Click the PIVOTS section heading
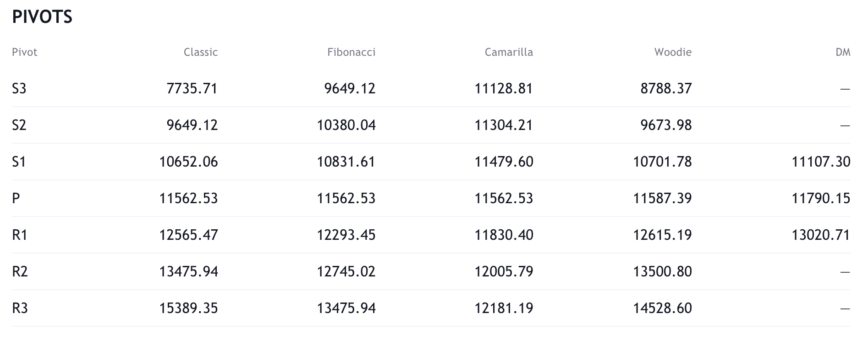This screenshot has width=868, height=346. point(42,17)
